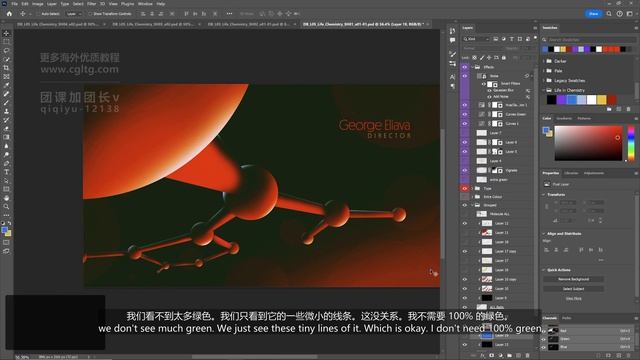Screen dimensions: 640x360
Task: Toggle the Show Transform Controls checkbox
Action: pyautogui.click(x=90, y=14)
